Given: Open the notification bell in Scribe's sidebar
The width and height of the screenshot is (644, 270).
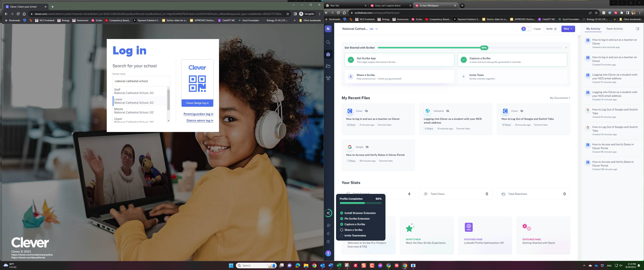Looking at the screenshot, I should [328, 233].
